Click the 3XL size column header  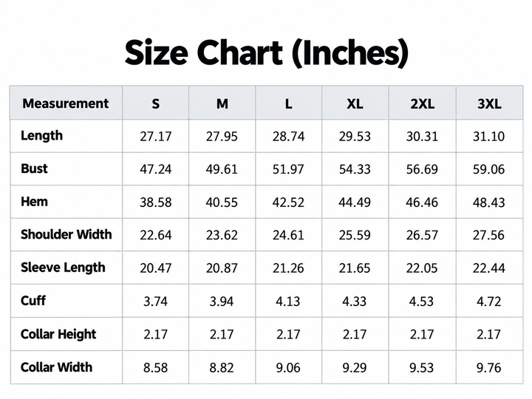pos(489,104)
